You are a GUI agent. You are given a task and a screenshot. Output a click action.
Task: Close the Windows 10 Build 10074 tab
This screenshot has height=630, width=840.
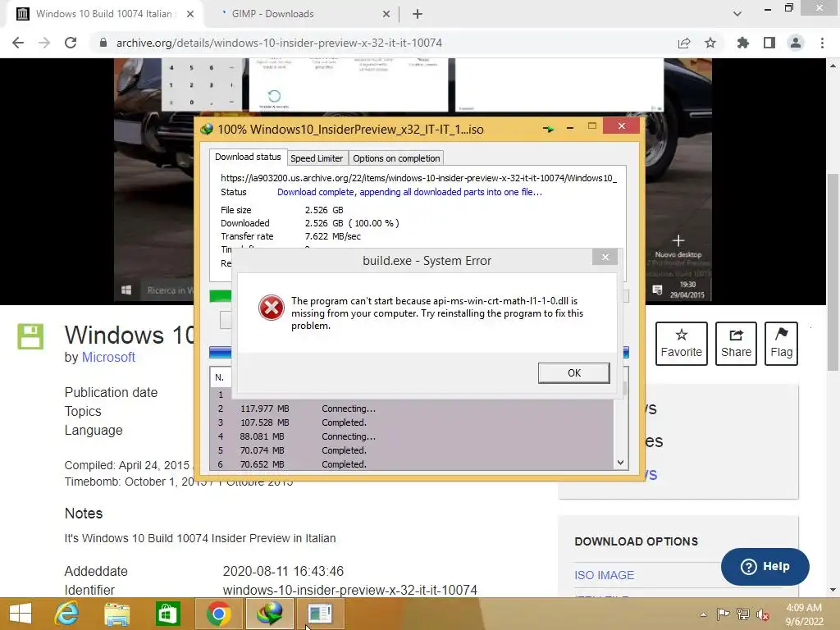coord(189,14)
